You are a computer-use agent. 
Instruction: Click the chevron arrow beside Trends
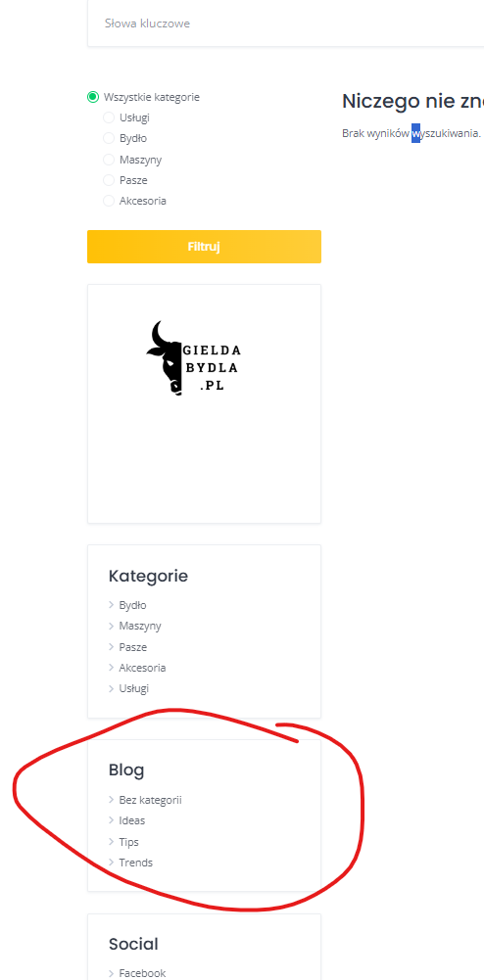pyautogui.click(x=112, y=863)
